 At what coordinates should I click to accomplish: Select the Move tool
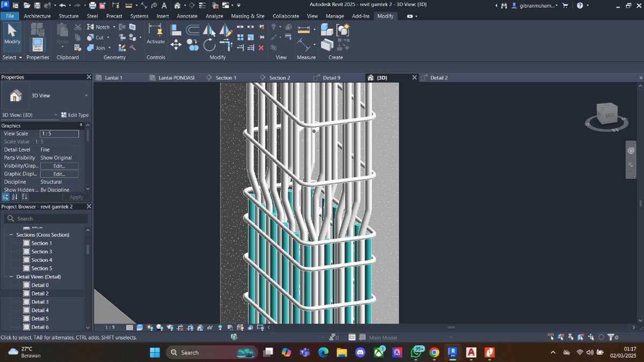pyautogui.click(x=176, y=45)
